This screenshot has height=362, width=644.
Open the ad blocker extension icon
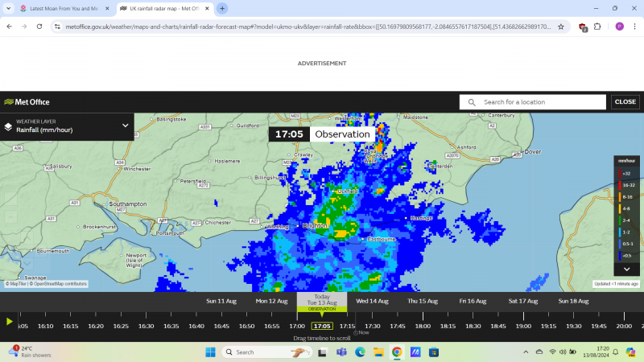[582, 27]
